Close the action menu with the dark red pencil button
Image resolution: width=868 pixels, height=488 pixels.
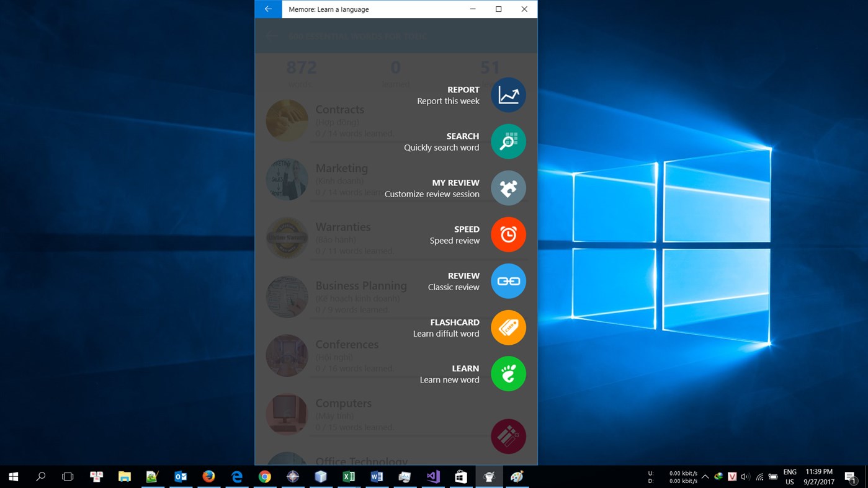click(508, 436)
